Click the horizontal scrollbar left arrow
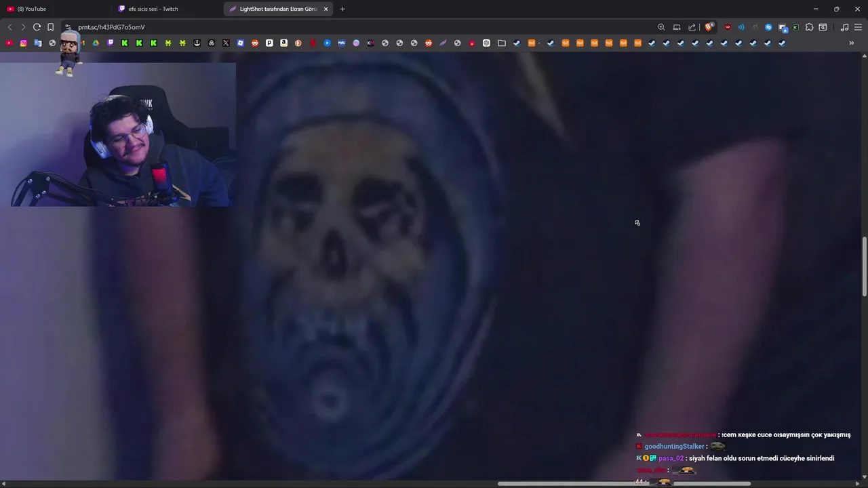Image resolution: width=868 pixels, height=488 pixels. pyautogui.click(x=3, y=483)
